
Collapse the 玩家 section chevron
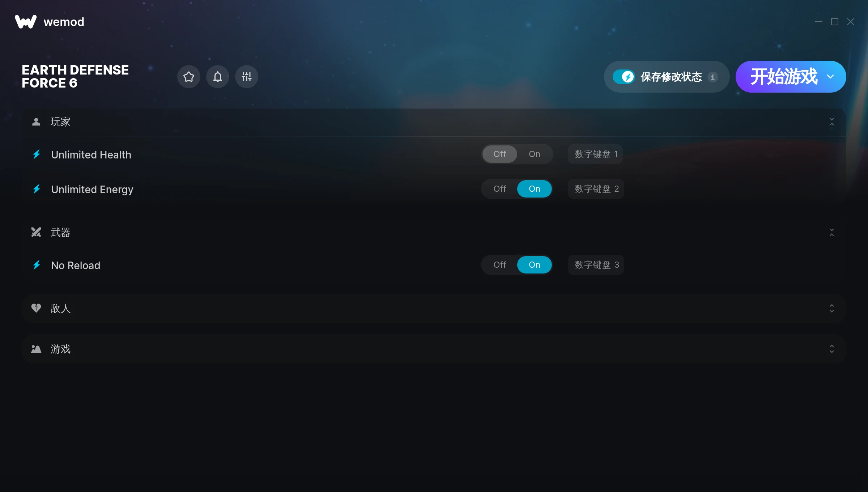point(832,122)
